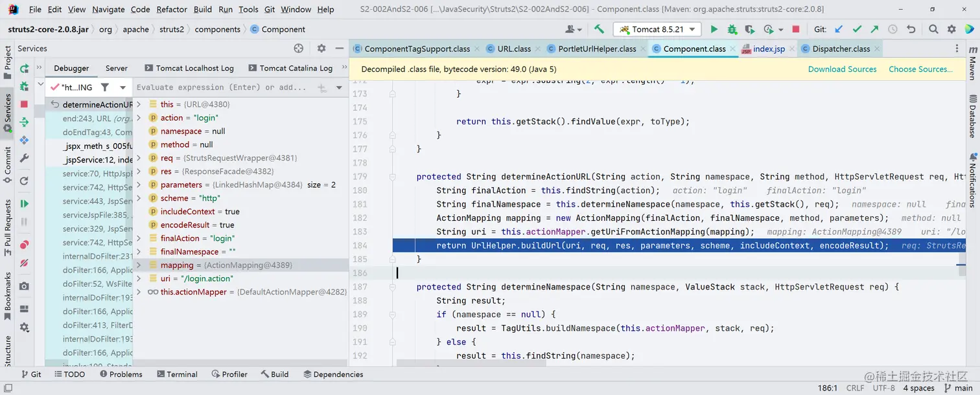Toggle line 179 fold marker in gutter
The width and height of the screenshot is (980, 395).
pyautogui.click(x=392, y=177)
